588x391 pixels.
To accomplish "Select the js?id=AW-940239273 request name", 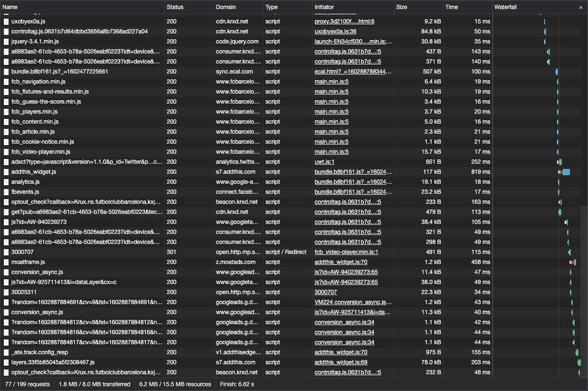I will pos(39,222).
